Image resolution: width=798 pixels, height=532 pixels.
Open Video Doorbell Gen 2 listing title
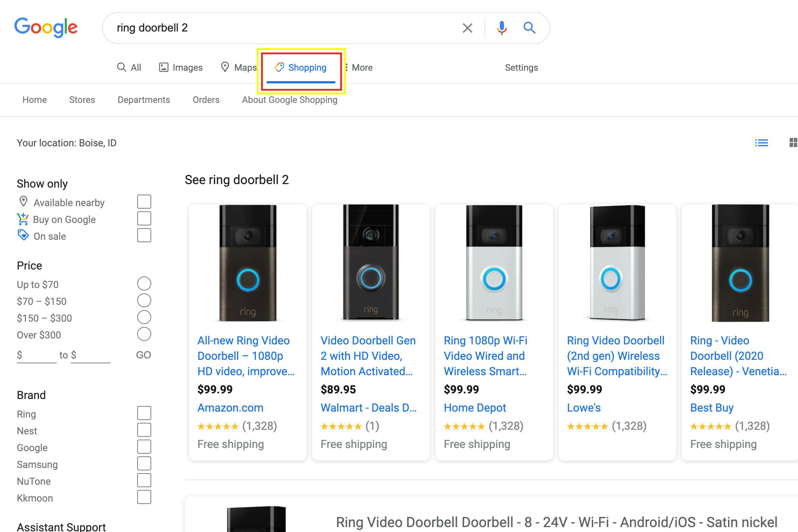coord(368,356)
